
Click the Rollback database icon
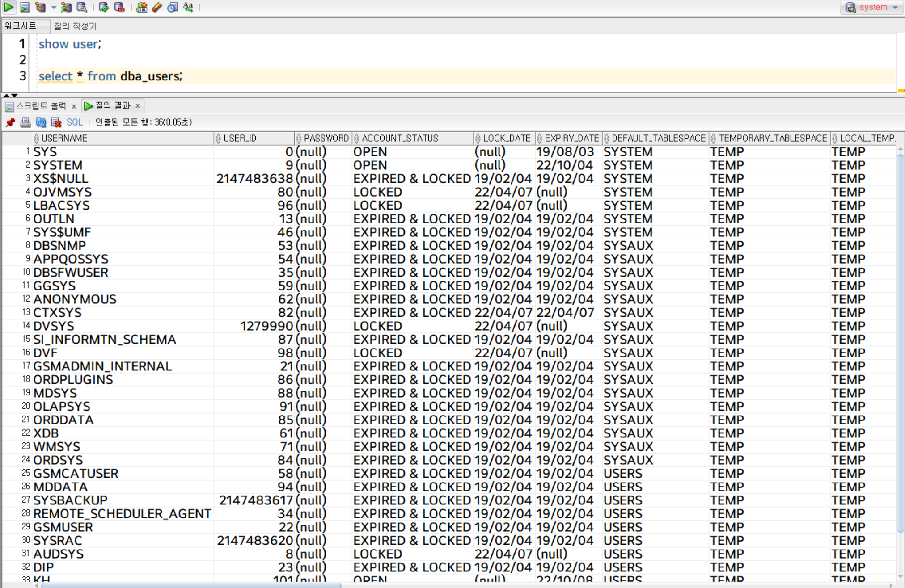coord(119,7)
